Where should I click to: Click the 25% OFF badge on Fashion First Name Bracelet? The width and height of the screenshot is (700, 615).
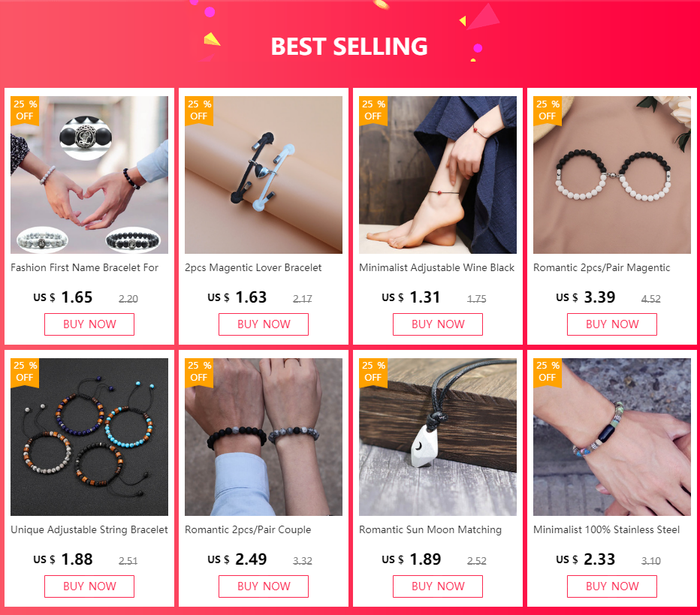25,110
